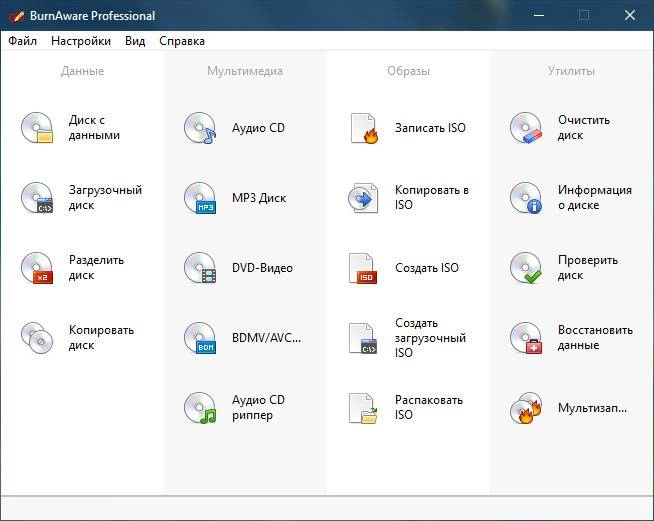Click the 'Образы' column heading
The image size is (654, 521).
pyautogui.click(x=408, y=71)
